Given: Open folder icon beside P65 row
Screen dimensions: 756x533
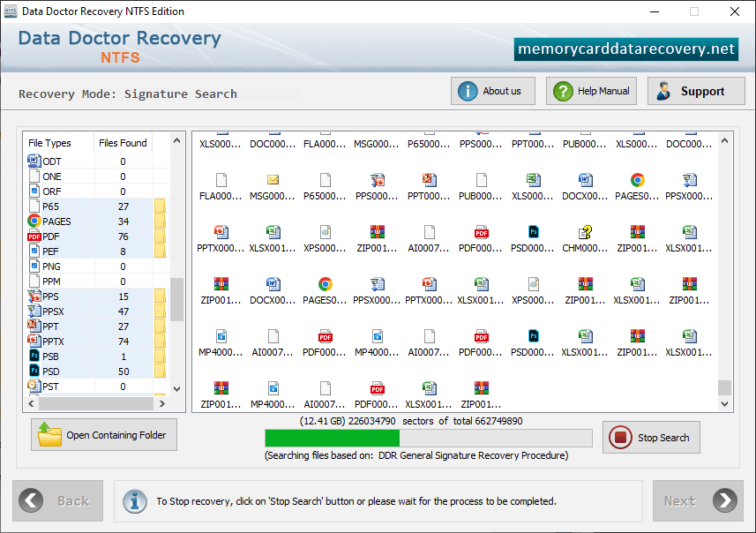Looking at the screenshot, I should [160, 206].
